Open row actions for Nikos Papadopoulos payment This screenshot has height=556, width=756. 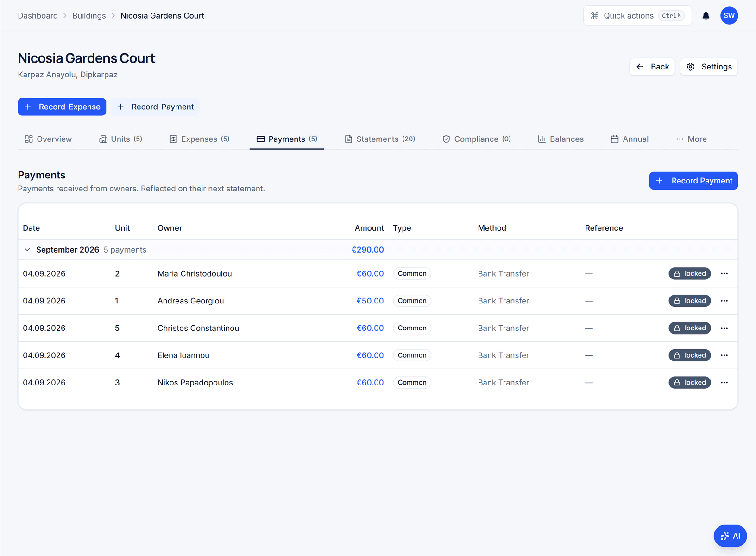(x=724, y=383)
